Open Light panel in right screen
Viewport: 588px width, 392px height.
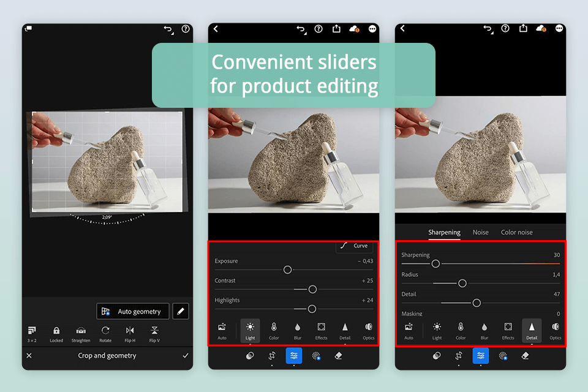point(437,331)
